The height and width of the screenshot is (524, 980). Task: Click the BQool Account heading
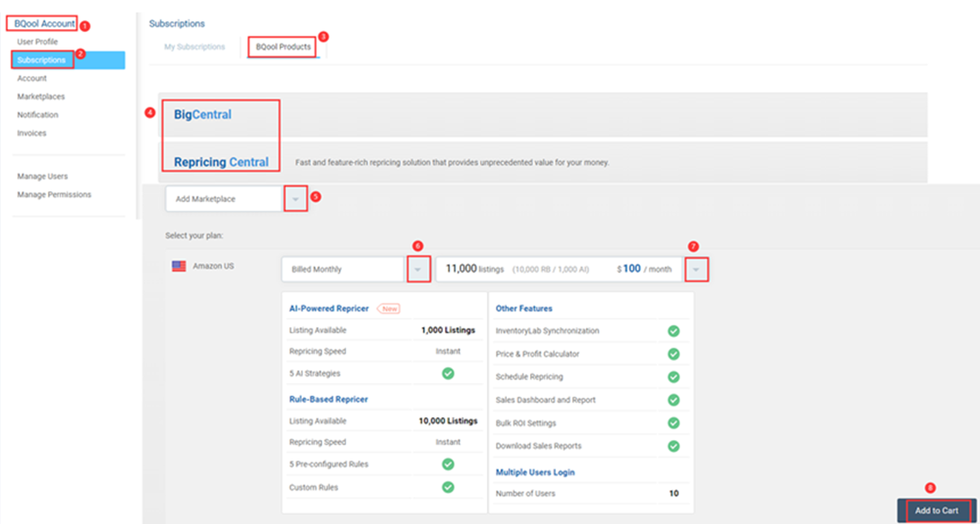[44, 23]
